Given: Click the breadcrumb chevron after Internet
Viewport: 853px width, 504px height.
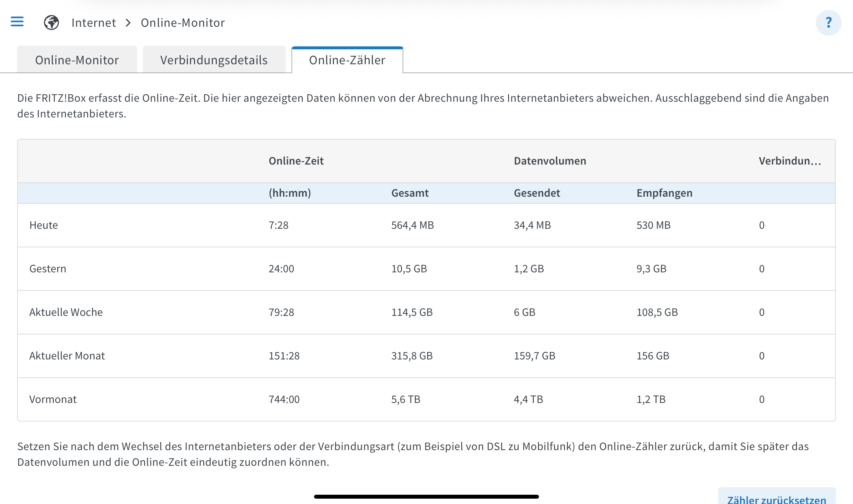Looking at the screenshot, I should [x=128, y=23].
